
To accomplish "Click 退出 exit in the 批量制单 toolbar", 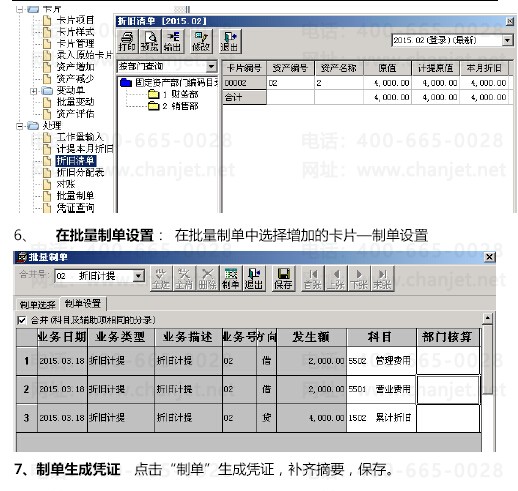I will point(254,278).
